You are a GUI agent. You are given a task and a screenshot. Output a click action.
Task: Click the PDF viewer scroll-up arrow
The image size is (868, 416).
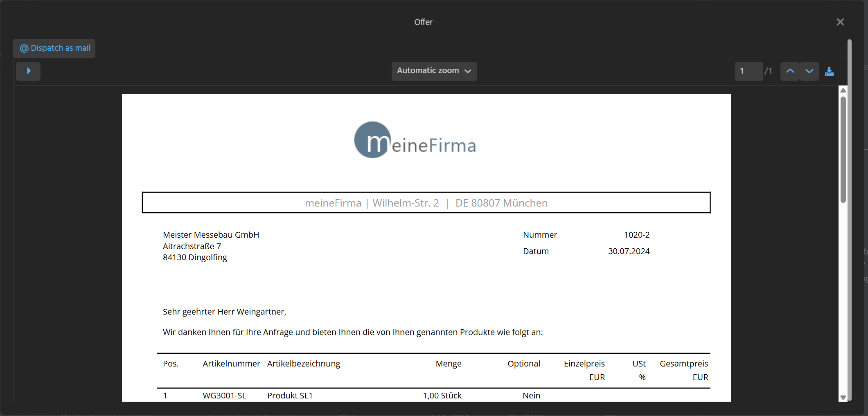843,90
